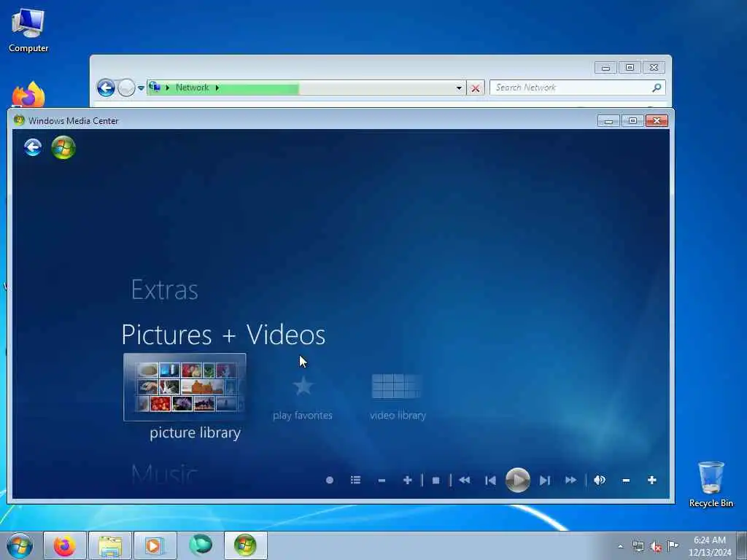Select Pictures + Videos heading
Screen dimensions: 747x560
[x=223, y=334]
